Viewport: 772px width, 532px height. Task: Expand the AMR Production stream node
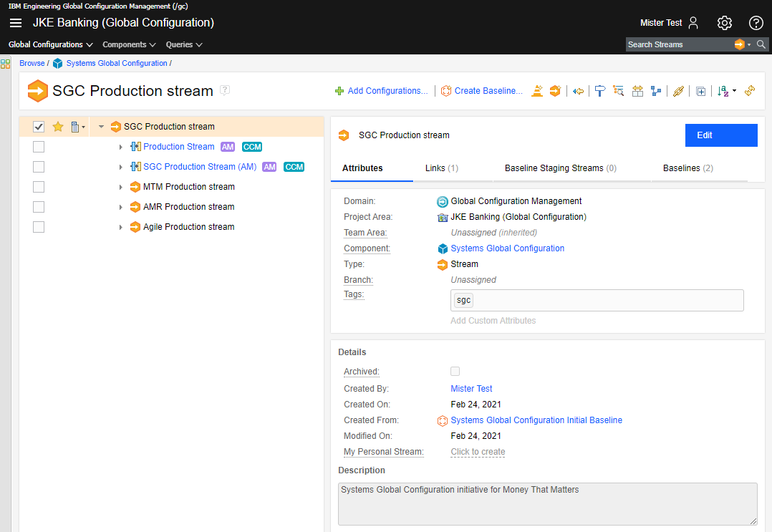pyautogui.click(x=120, y=207)
